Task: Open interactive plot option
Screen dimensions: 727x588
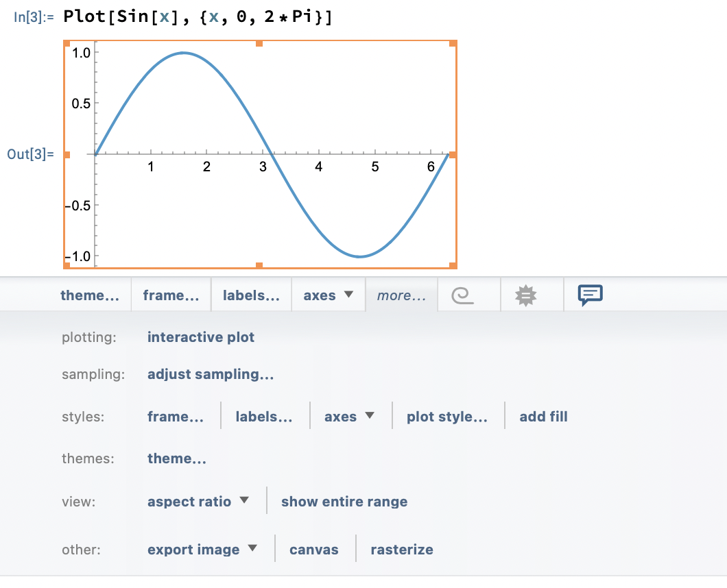Action: point(200,336)
